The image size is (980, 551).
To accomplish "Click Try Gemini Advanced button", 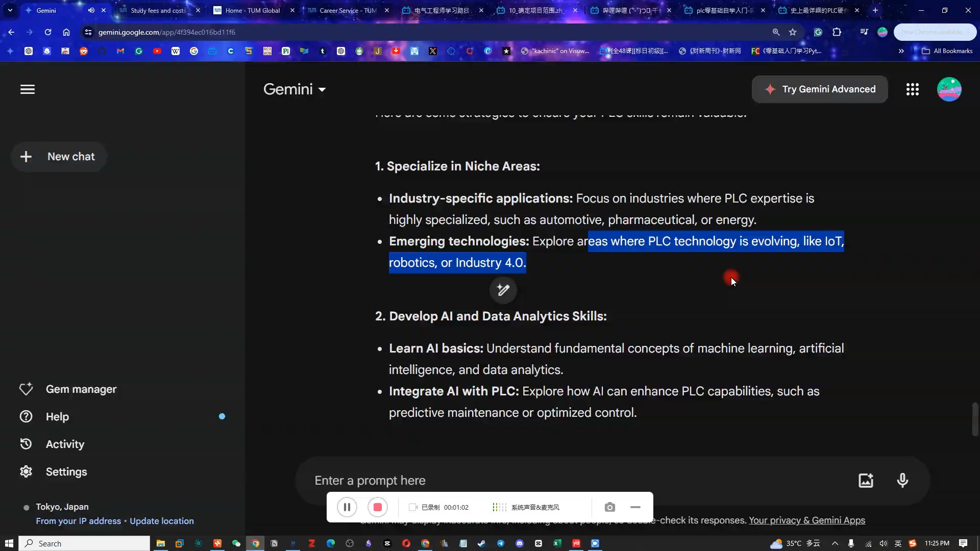I will [x=820, y=89].
